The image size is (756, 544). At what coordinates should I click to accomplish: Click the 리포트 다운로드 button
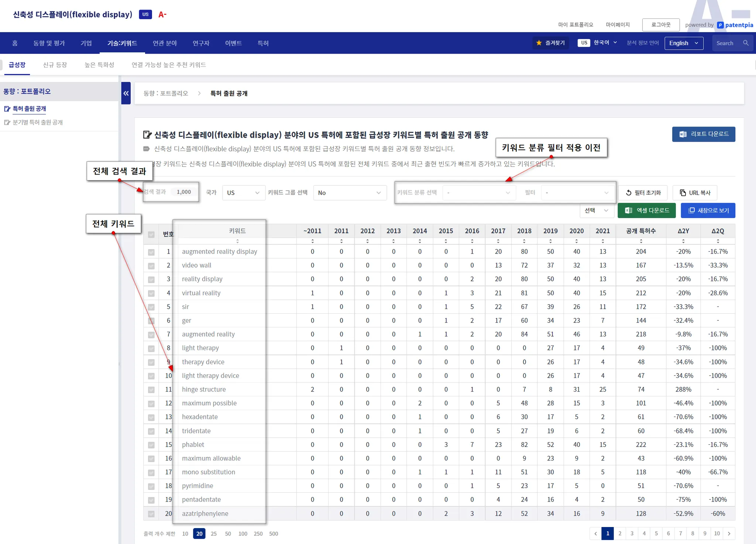[703, 134]
